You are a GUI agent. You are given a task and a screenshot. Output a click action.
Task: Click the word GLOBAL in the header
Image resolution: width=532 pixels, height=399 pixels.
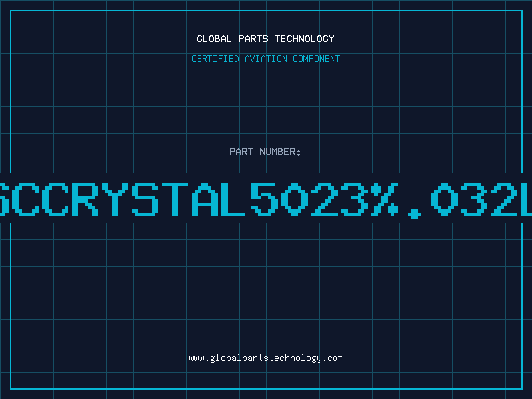(x=213, y=39)
